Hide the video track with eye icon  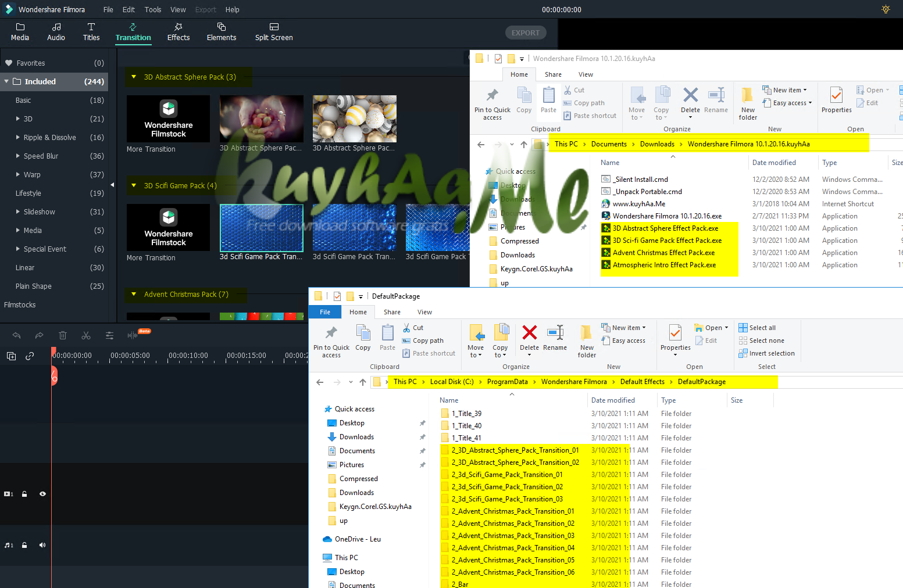click(x=42, y=494)
